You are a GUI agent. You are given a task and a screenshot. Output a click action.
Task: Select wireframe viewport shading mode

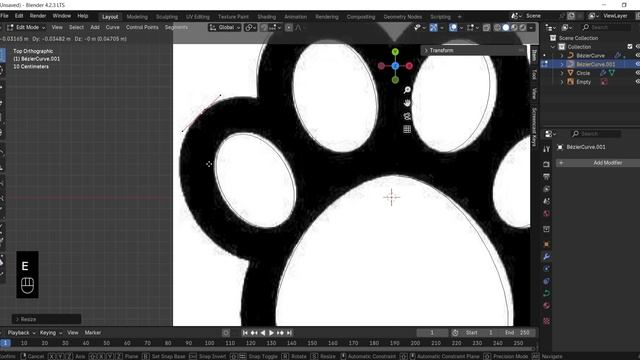point(498,27)
